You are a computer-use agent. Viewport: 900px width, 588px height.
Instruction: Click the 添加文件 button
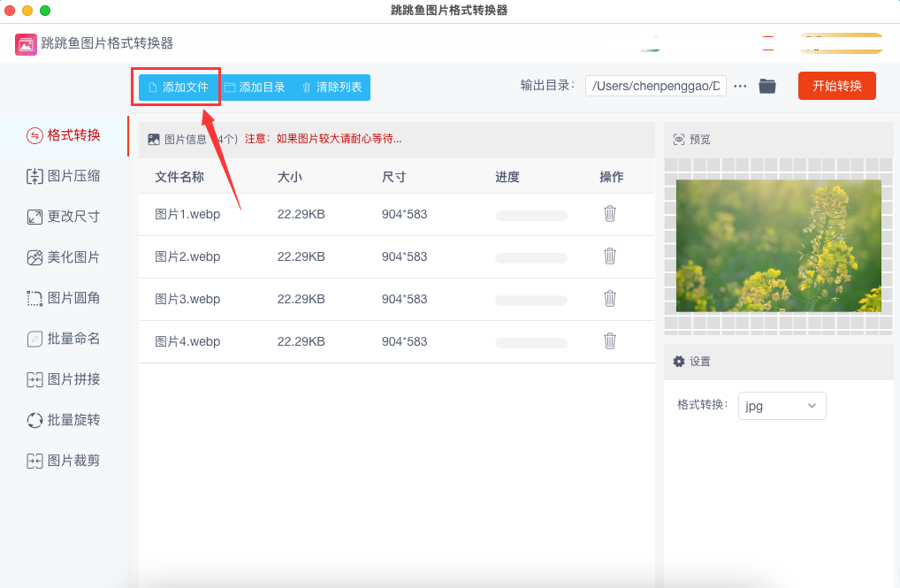[x=178, y=88]
